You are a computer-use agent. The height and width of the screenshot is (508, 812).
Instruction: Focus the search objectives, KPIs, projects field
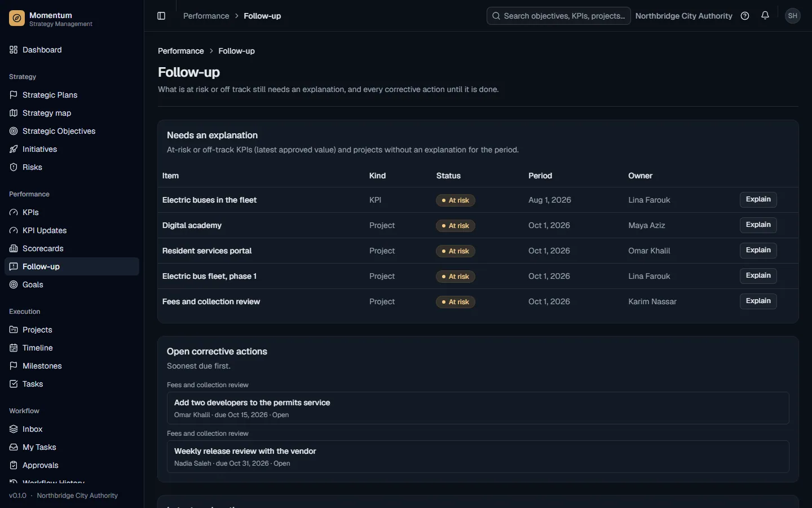(x=558, y=16)
